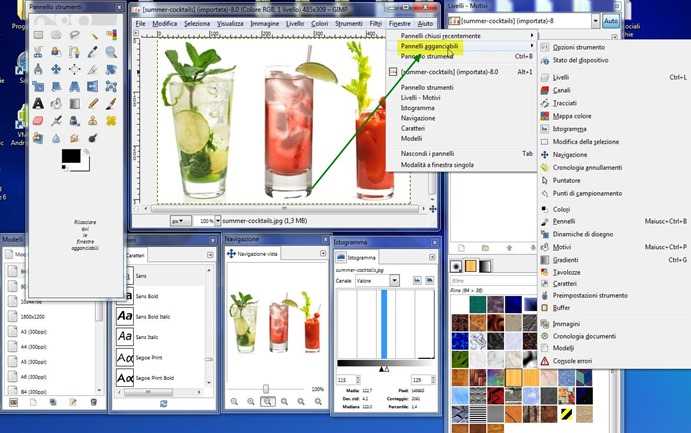Image resolution: width=691 pixels, height=433 pixels.
Task: Open the px unit dropdown in the status bar
Action: pyautogui.click(x=180, y=220)
